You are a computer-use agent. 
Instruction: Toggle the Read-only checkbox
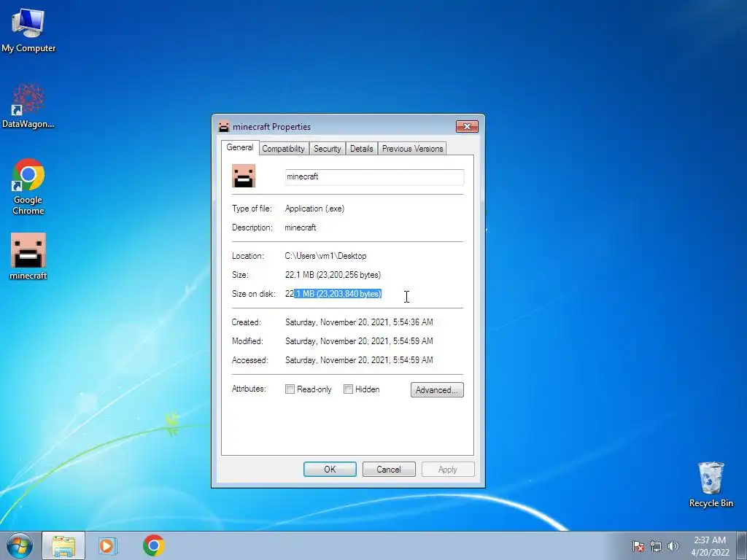pos(290,389)
